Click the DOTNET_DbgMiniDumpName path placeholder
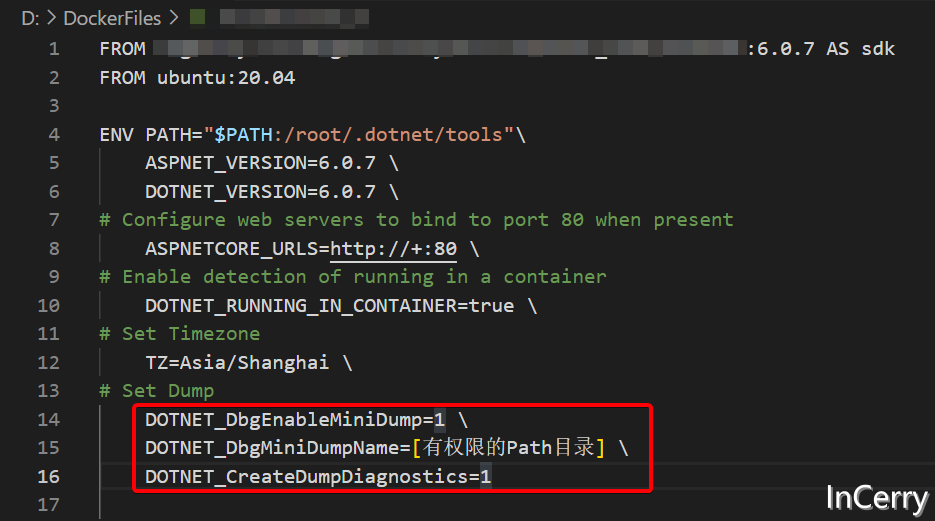The height and width of the screenshot is (521, 935). pyautogui.click(x=509, y=448)
